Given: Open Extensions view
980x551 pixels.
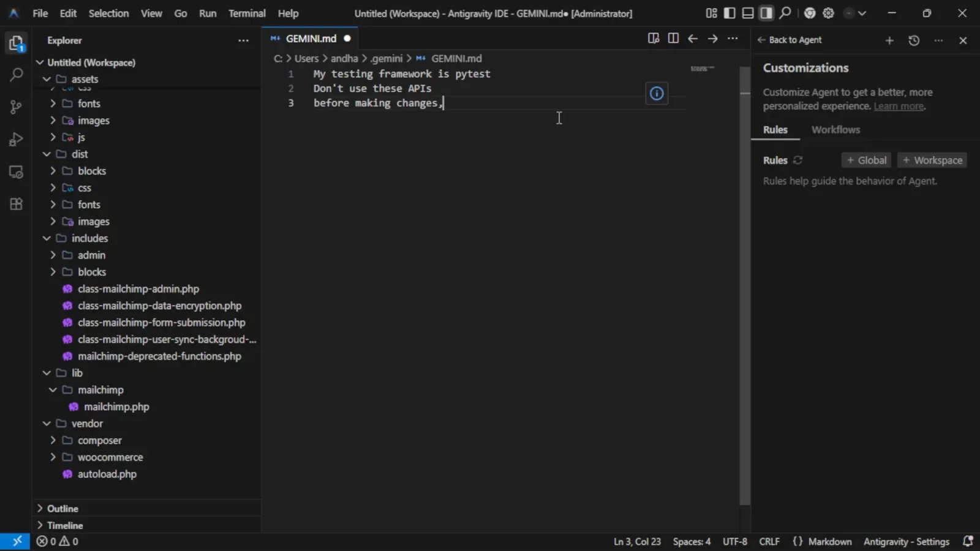Looking at the screenshot, I should point(16,204).
